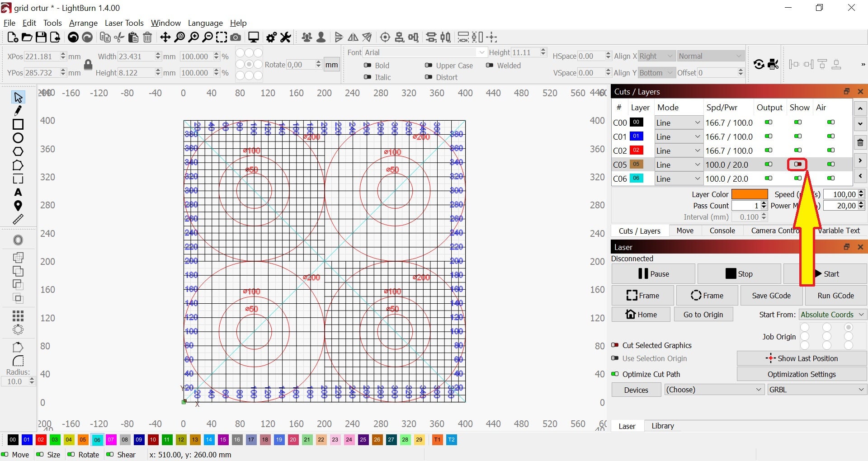
Task: Enable the Bold text toggle
Action: pos(368,66)
